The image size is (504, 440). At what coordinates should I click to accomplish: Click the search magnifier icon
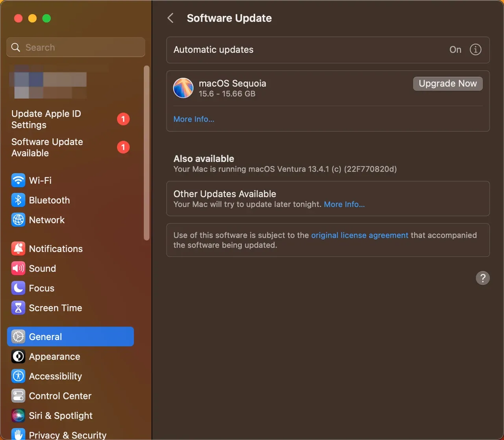[16, 47]
